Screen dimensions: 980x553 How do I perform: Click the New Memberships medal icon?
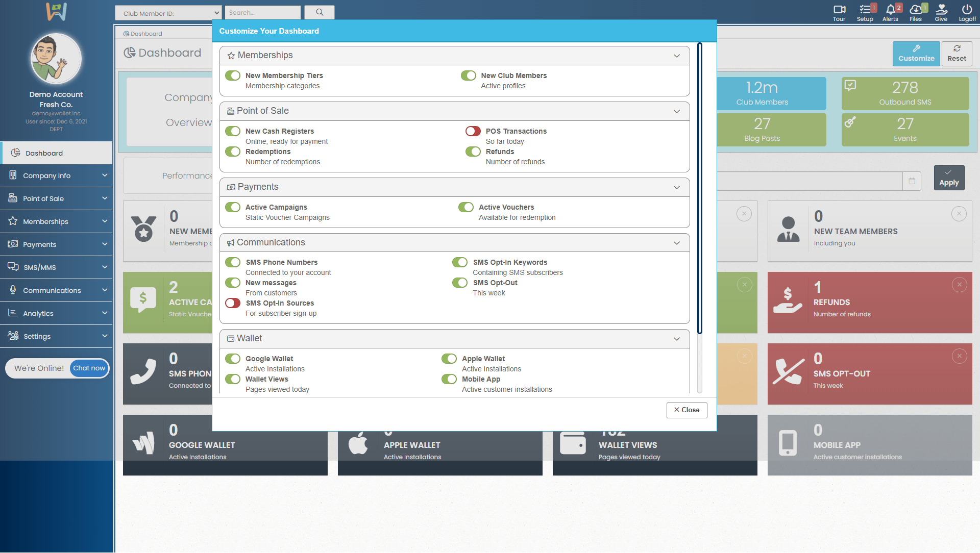coord(143,229)
